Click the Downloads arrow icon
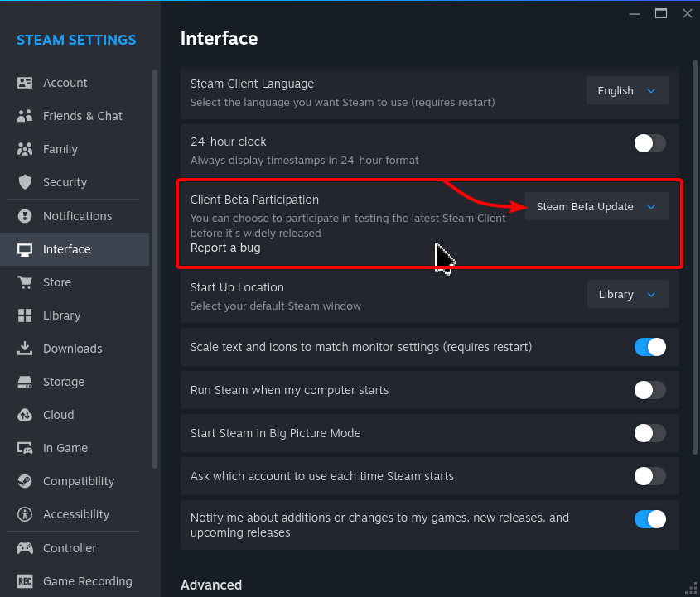The image size is (700, 597). [25, 349]
